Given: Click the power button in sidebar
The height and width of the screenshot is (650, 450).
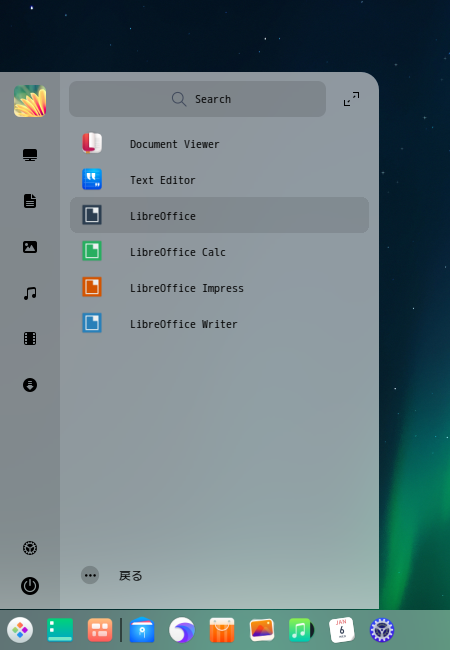Looking at the screenshot, I should (30, 586).
